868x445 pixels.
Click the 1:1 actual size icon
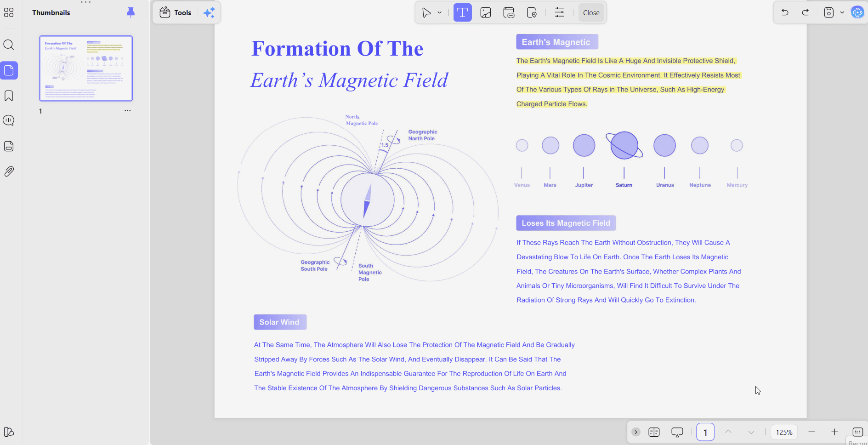click(857, 432)
